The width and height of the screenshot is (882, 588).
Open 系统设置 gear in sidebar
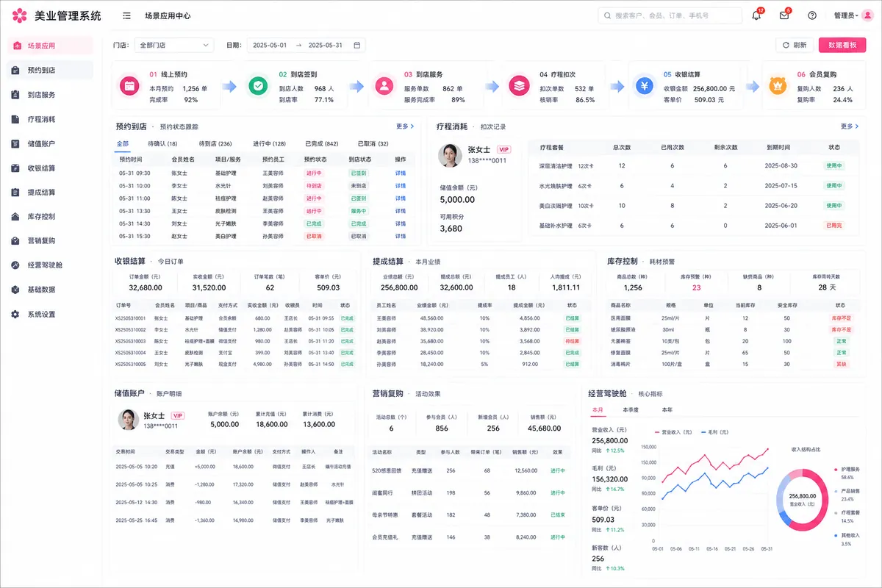50,314
